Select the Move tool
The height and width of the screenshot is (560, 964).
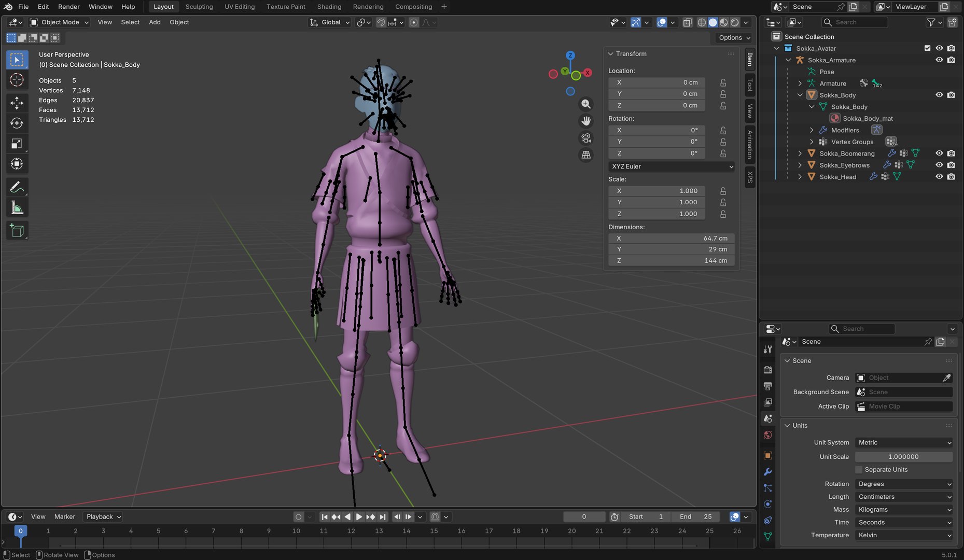pyautogui.click(x=17, y=103)
